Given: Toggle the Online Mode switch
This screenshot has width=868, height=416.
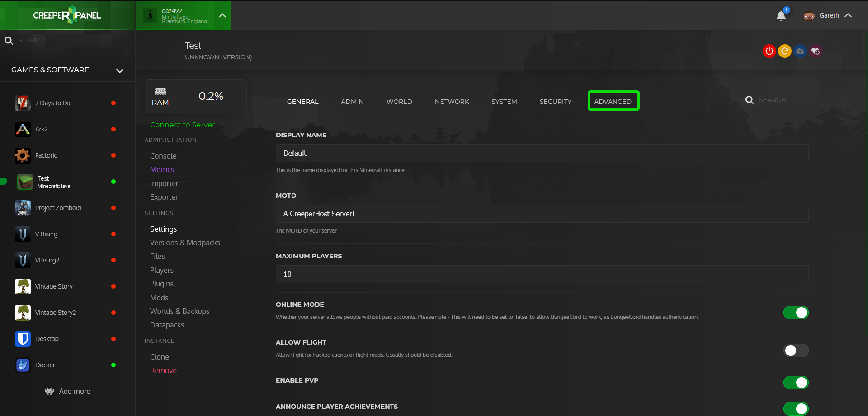Looking at the screenshot, I should (796, 313).
